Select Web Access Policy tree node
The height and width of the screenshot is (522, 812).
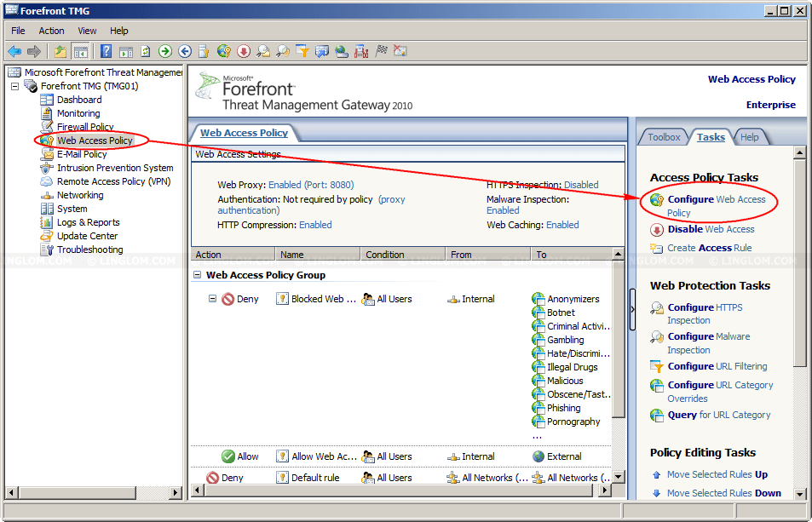click(x=95, y=141)
